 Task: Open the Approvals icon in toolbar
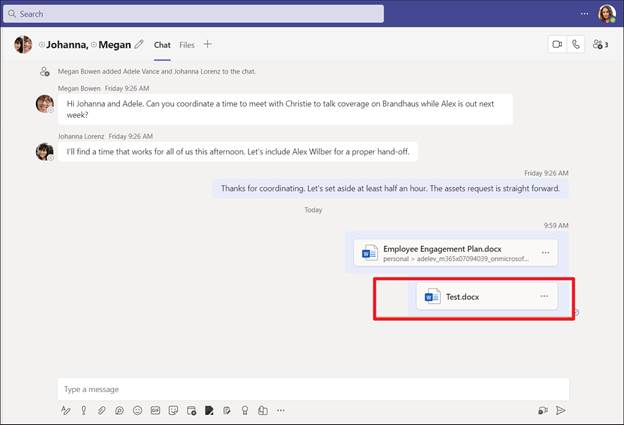(227, 410)
